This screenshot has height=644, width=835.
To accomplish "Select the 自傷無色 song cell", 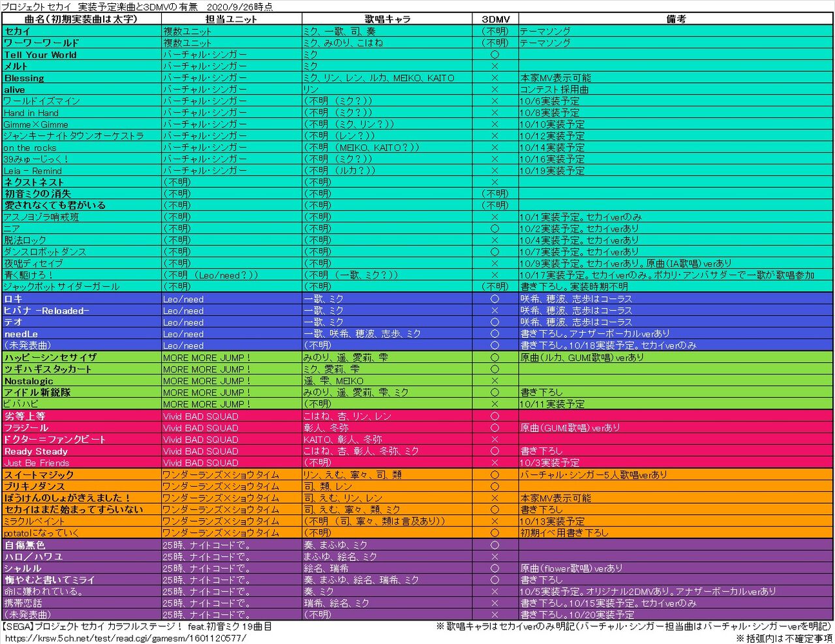I will pos(82,545).
